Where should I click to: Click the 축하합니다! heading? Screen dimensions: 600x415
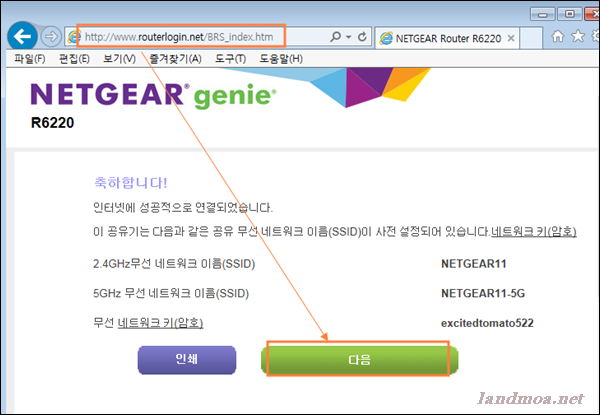[x=131, y=182]
